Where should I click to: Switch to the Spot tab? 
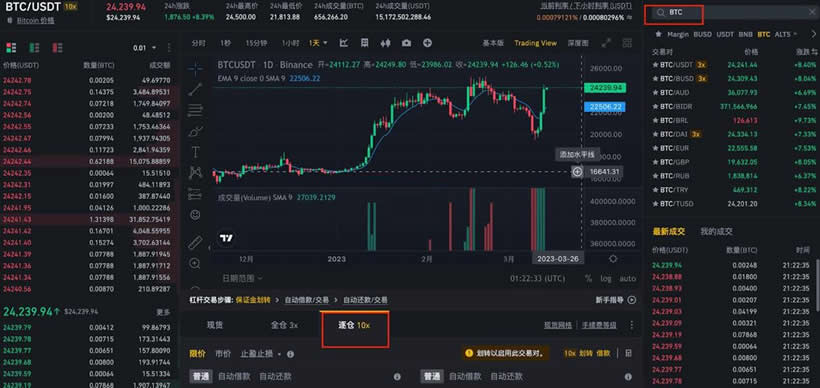[x=215, y=325]
